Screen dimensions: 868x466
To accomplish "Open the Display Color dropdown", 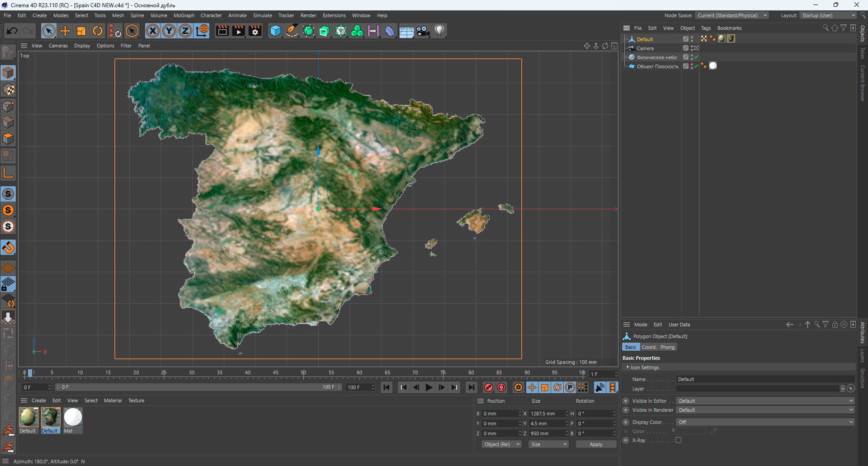I will [765, 422].
